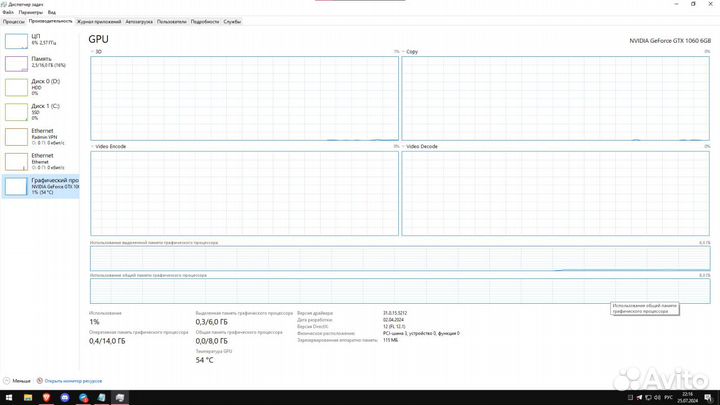The image size is (720, 405).
Task: Click the Task Manager taskbar icon
Action: click(x=120, y=398)
